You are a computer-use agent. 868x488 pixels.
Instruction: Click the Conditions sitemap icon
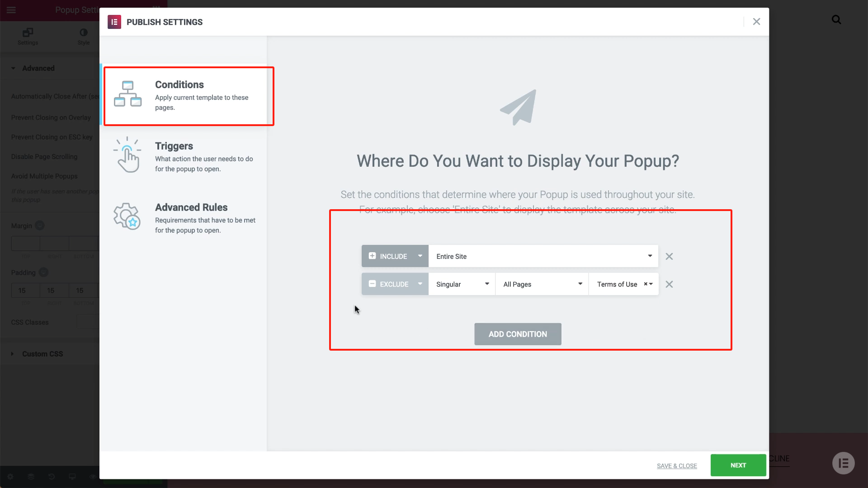127,94
